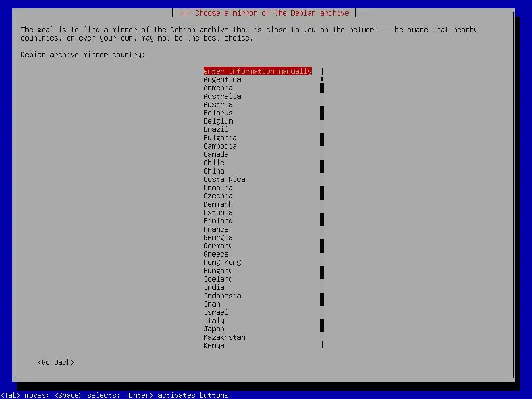Click the scrollbar down arrow
The width and height of the screenshot is (532, 399).
(322, 345)
